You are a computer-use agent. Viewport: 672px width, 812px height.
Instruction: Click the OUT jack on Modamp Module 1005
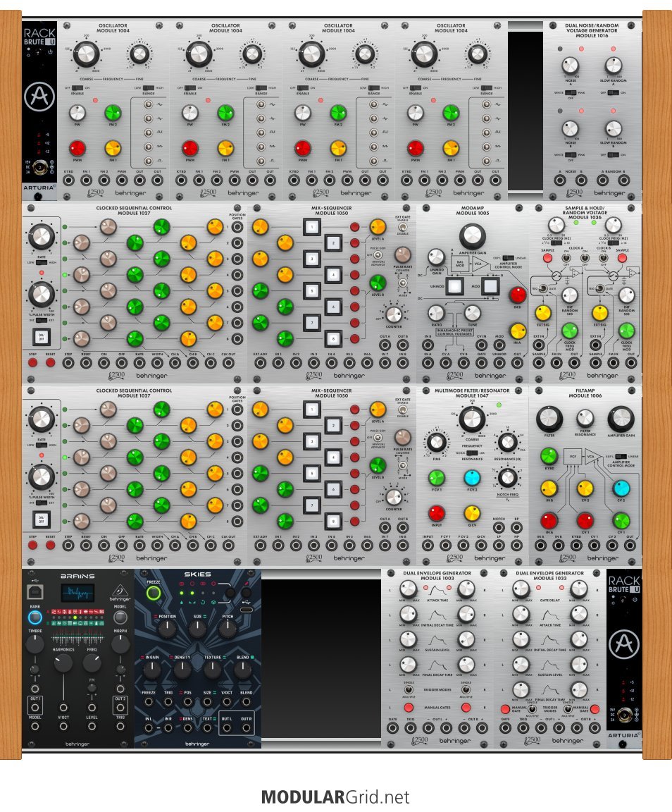click(517, 362)
